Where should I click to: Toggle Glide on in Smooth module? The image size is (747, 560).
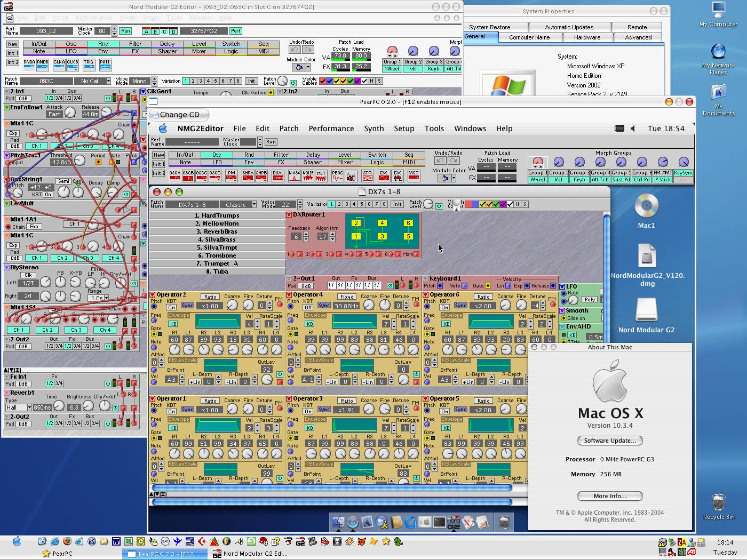pos(563,318)
